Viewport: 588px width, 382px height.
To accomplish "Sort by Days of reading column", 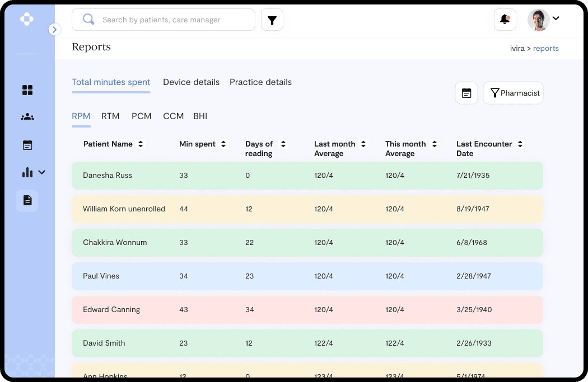I will pyautogui.click(x=283, y=144).
